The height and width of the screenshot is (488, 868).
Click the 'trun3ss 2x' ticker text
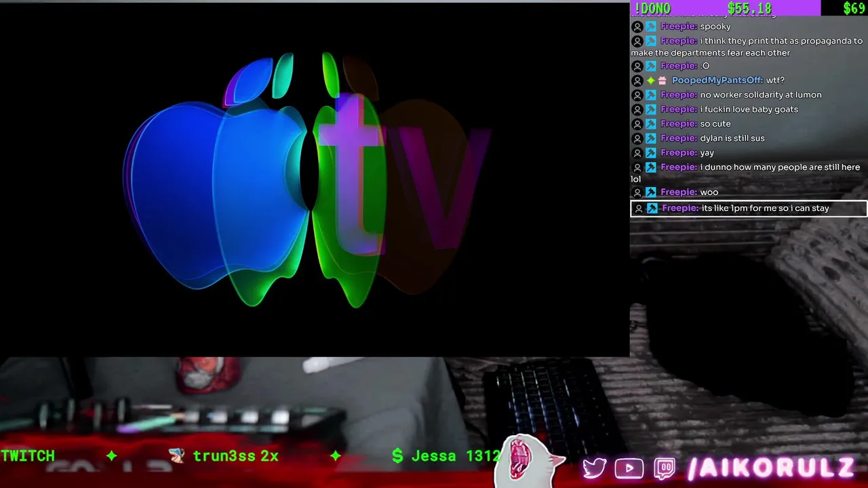(x=235, y=456)
